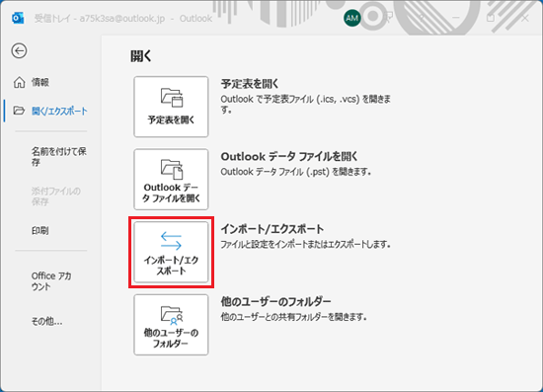Image resolution: width=543 pixels, height=392 pixels.
Task: Click the folder icon beside 開く/エクスポート
Action: [x=19, y=111]
